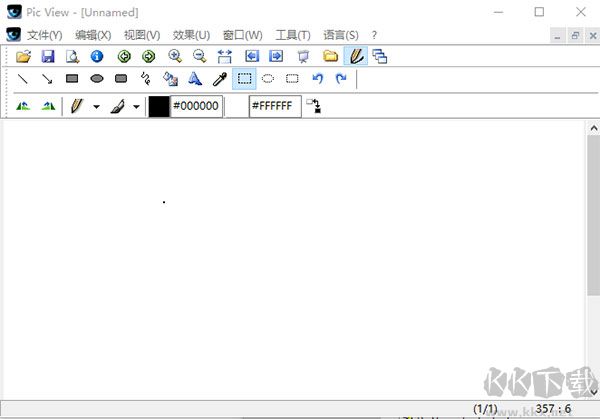Click the cascading windows icon
The width and height of the screenshot is (600, 419).
click(x=380, y=56)
